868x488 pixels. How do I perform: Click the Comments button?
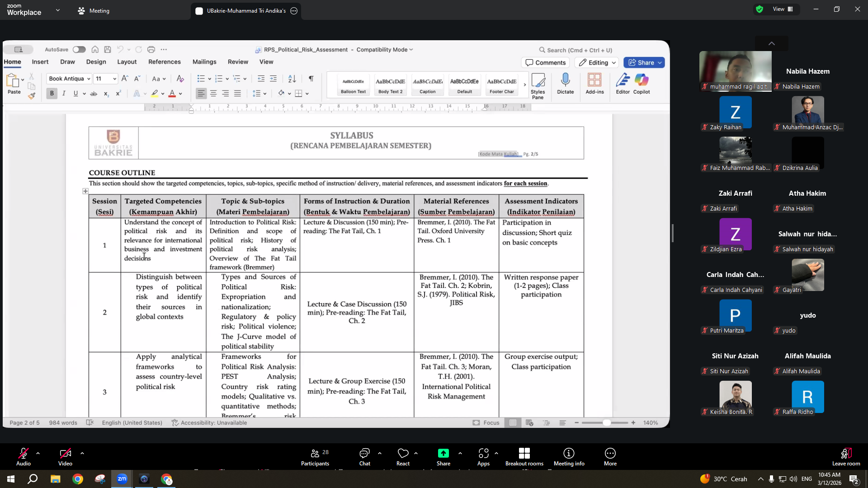pyautogui.click(x=546, y=62)
